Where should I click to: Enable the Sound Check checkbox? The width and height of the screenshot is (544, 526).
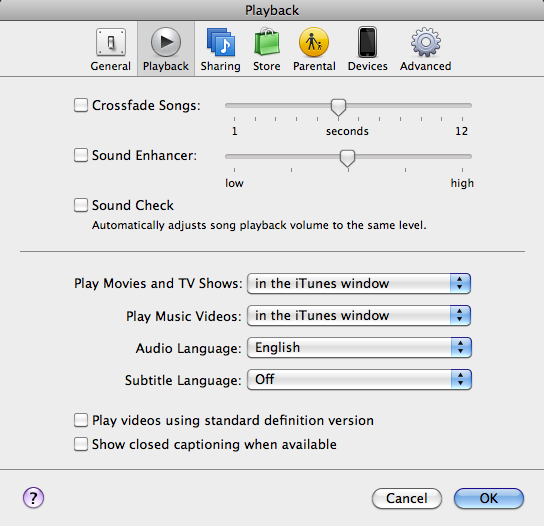81,205
